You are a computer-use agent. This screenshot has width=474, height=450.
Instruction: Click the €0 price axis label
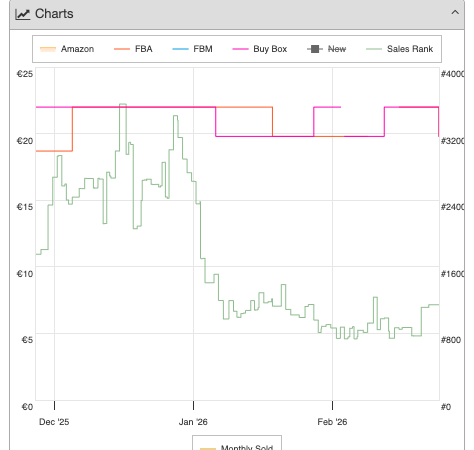(x=27, y=407)
